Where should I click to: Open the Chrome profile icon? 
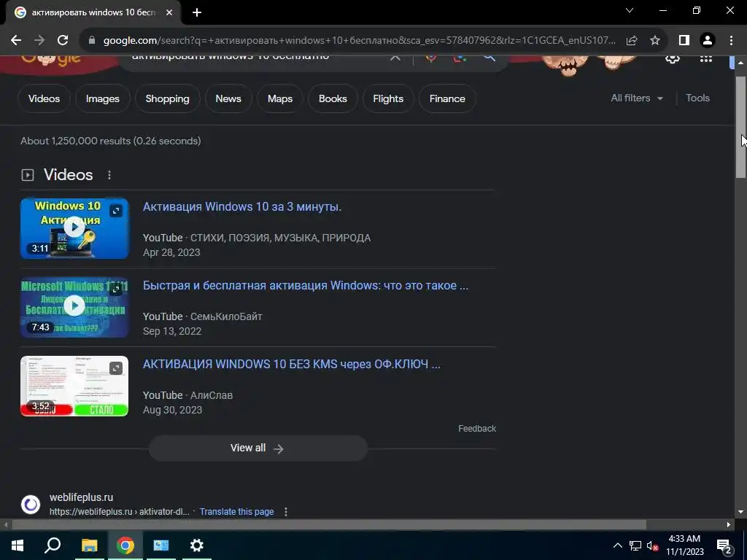pos(708,41)
